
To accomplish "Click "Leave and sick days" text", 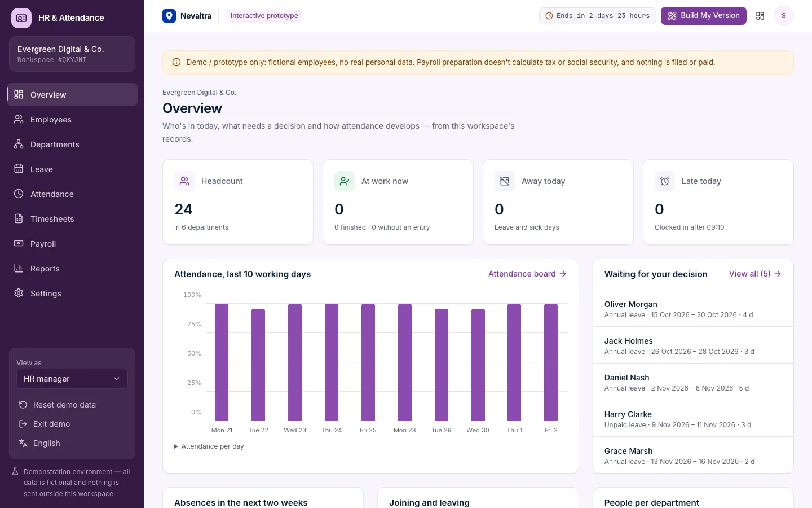I will 527,227.
